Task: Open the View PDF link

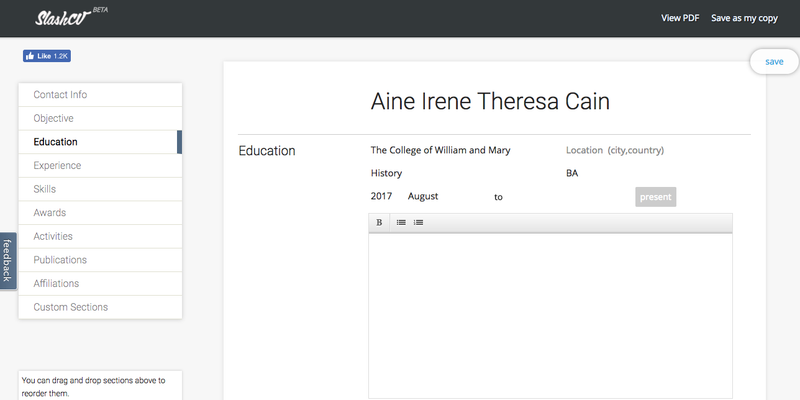Action: pyautogui.click(x=680, y=18)
